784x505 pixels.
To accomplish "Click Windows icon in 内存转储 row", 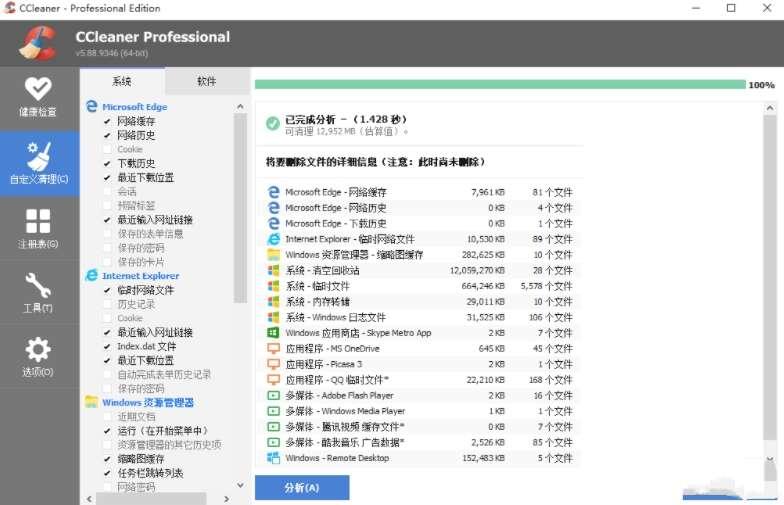I will point(274,302).
